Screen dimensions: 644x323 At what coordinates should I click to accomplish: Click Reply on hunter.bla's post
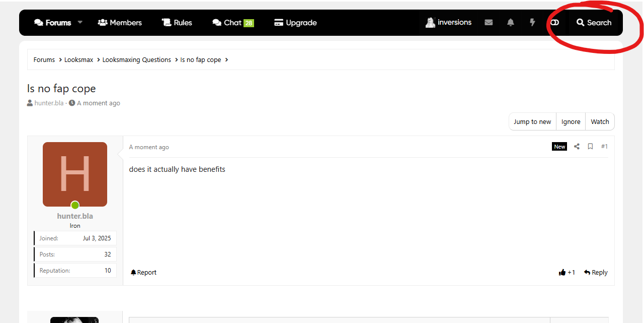coord(596,272)
